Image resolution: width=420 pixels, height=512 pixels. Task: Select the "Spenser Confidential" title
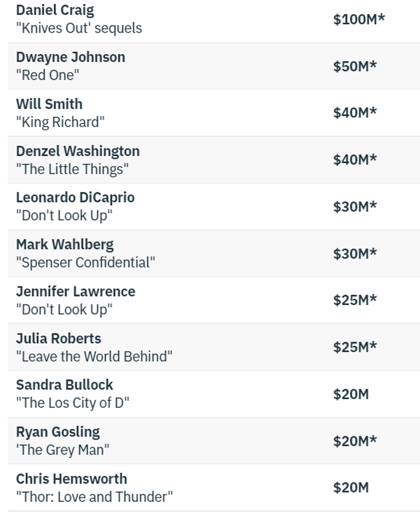[85, 263]
